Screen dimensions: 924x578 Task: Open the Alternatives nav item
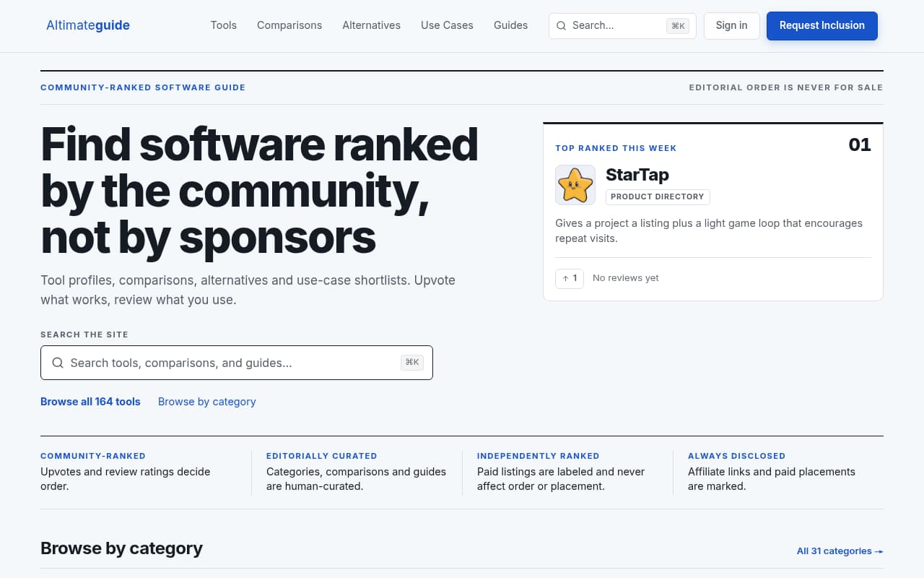coord(371,25)
